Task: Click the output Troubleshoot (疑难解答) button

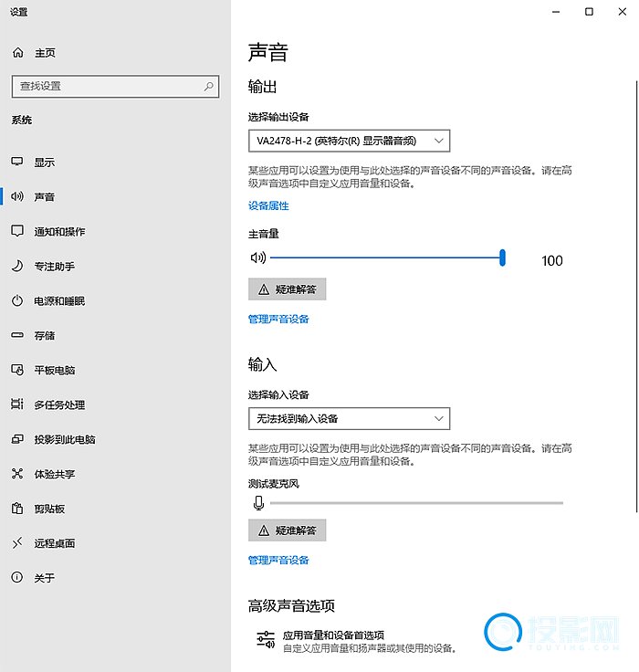Action: 287,289
